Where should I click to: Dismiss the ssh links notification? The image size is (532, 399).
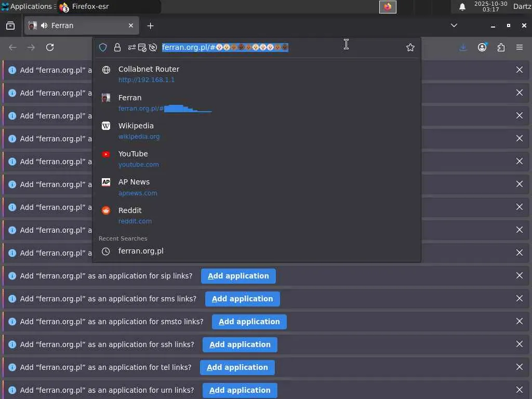(520, 344)
